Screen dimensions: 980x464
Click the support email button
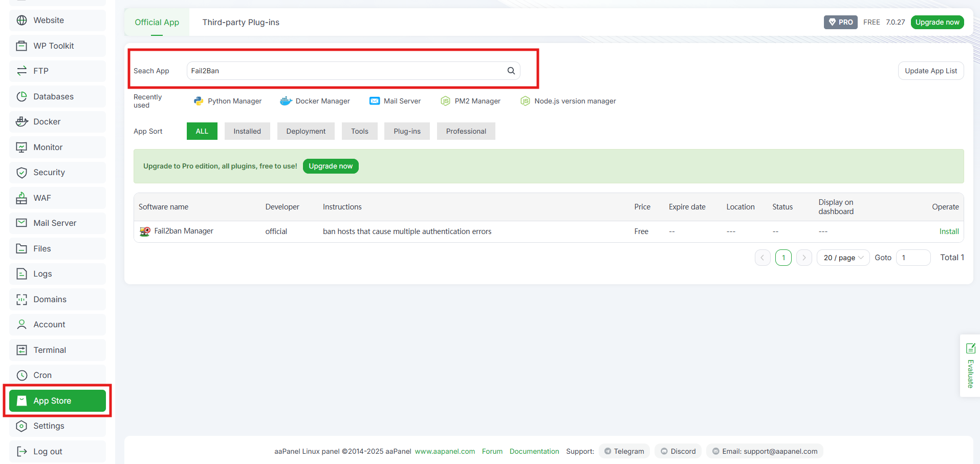[x=765, y=451]
